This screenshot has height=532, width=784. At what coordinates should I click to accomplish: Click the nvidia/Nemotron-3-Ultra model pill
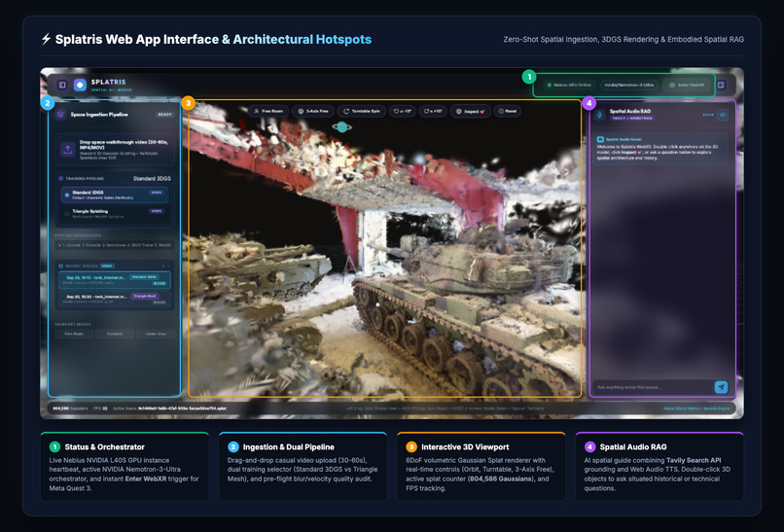[629, 85]
